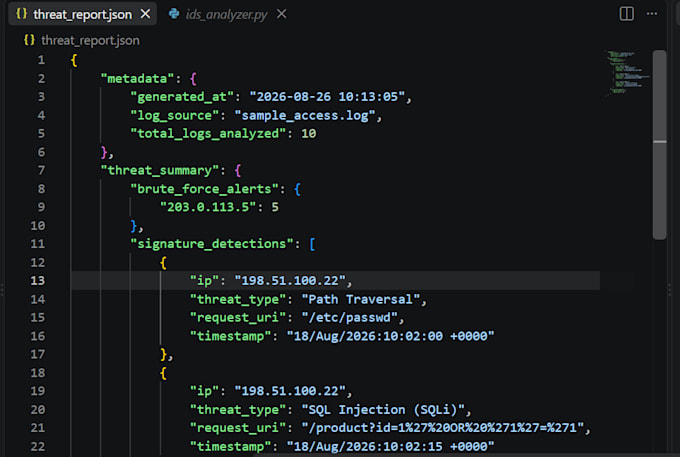
Task: Click the opening brace on line 1
Action: point(74,60)
